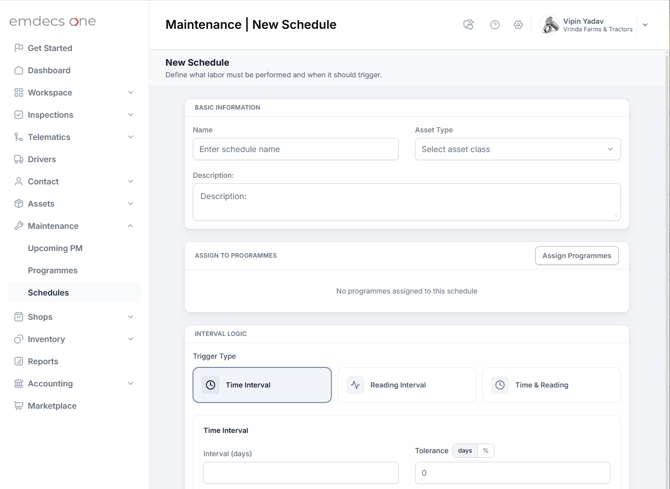
Task: Open Drivers in sidebar
Action: pyautogui.click(x=42, y=159)
